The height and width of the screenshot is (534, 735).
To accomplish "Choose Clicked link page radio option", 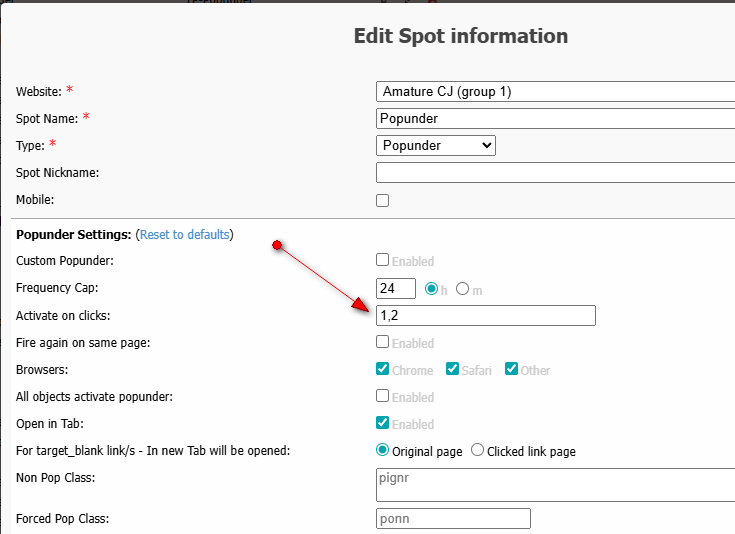I will pos(477,451).
